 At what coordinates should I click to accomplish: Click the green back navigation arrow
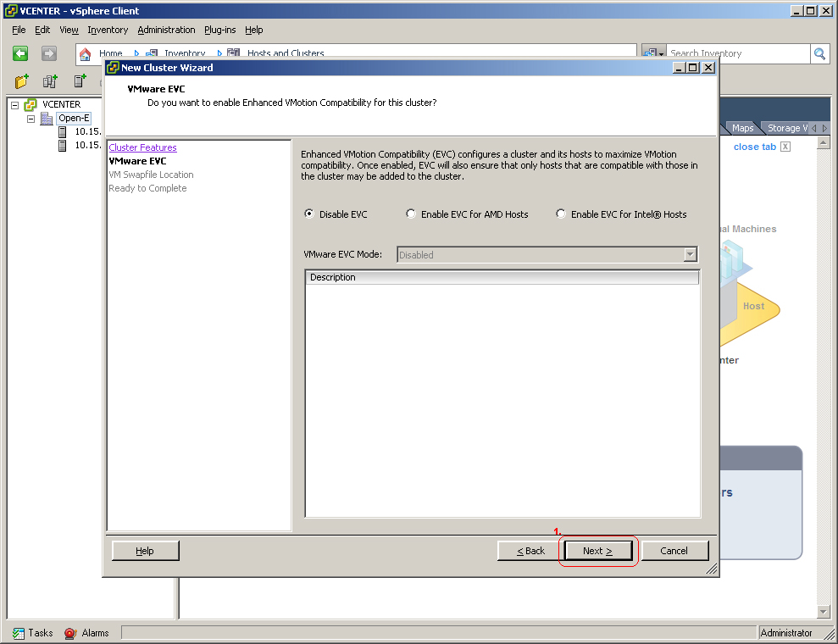[x=20, y=53]
